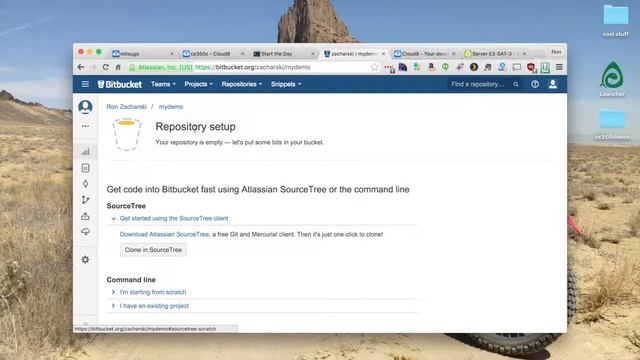640x360 pixels.
Task: Switch to the Cloud9 - Your demo tab
Action: (x=424, y=53)
